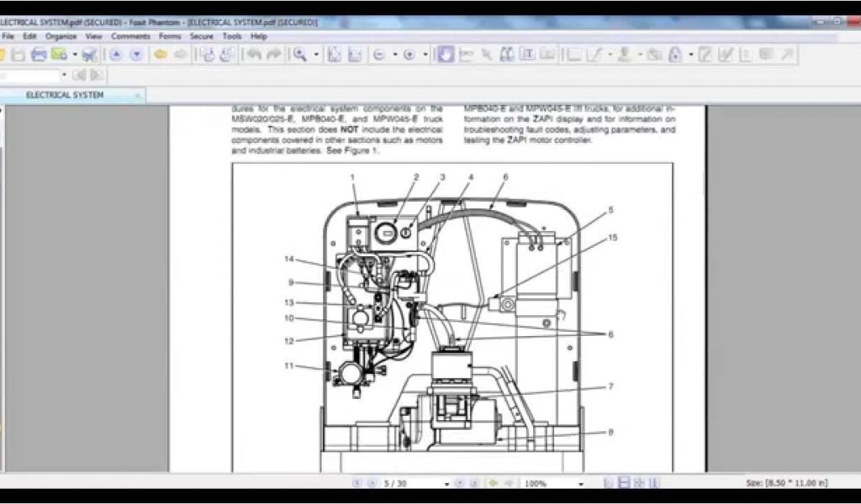Select the Typewriter text tool
The height and width of the screenshot is (504, 861).
[x=527, y=55]
